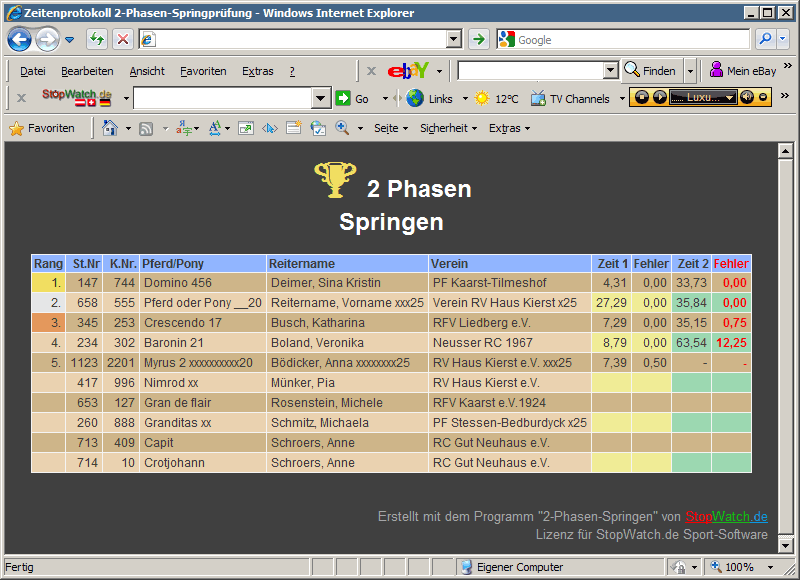This screenshot has height=580, width=800.
Task: Open the Sicherheit dropdown menu
Action: [448, 128]
